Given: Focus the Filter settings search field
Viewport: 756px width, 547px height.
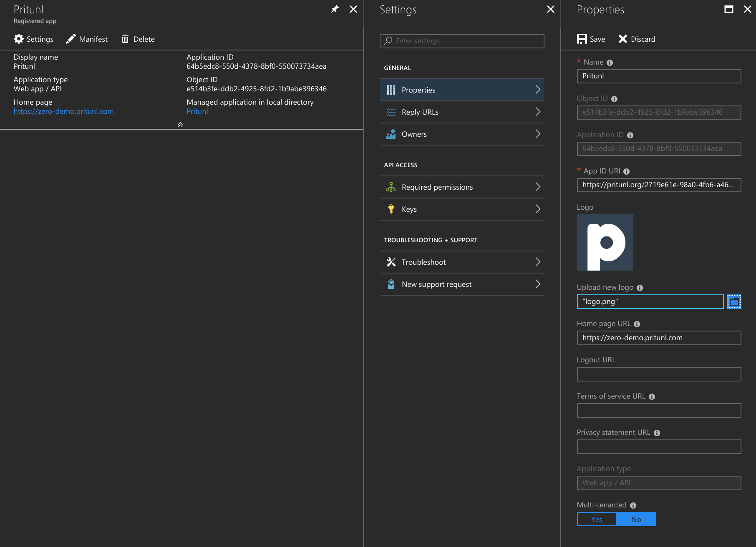Looking at the screenshot, I should click(462, 41).
